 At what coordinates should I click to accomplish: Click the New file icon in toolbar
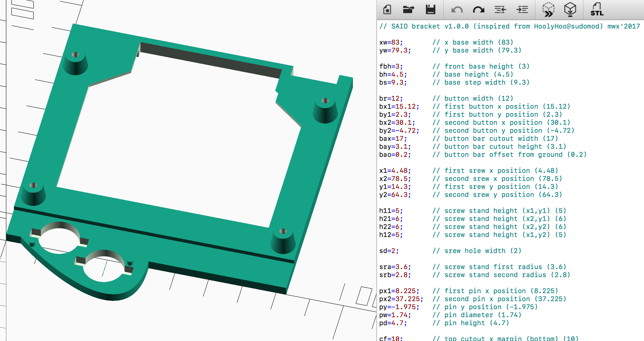point(387,10)
